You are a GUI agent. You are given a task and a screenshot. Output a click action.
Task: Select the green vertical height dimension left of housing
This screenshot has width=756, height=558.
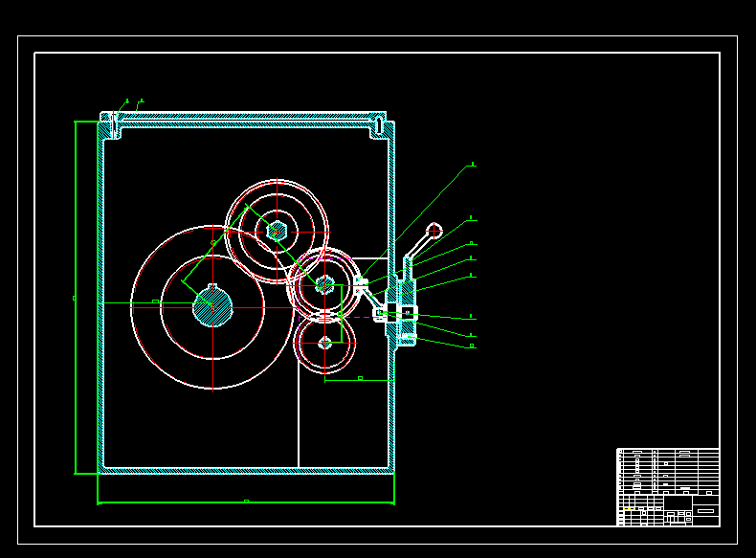pos(76,298)
